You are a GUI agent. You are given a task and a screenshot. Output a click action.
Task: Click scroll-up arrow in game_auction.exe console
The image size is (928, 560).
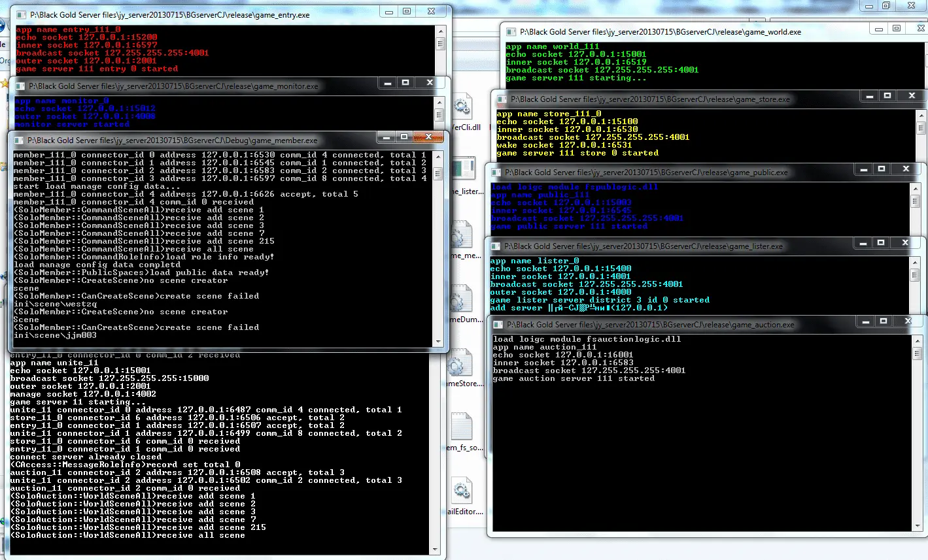click(916, 340)
